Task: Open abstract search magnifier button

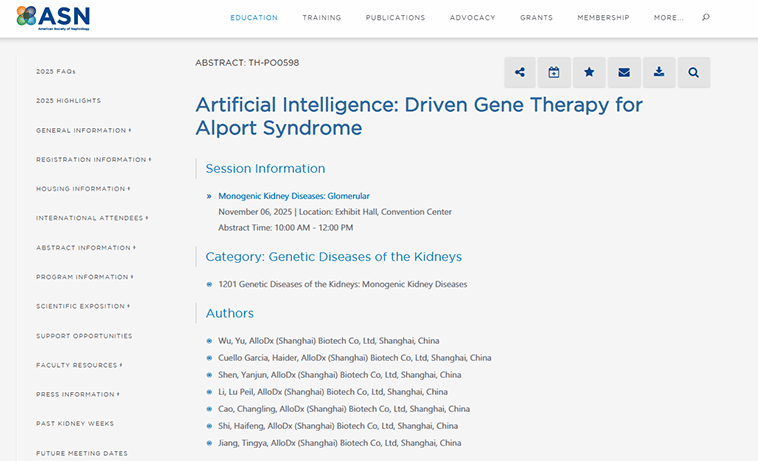Action: [x=694, y=72]
